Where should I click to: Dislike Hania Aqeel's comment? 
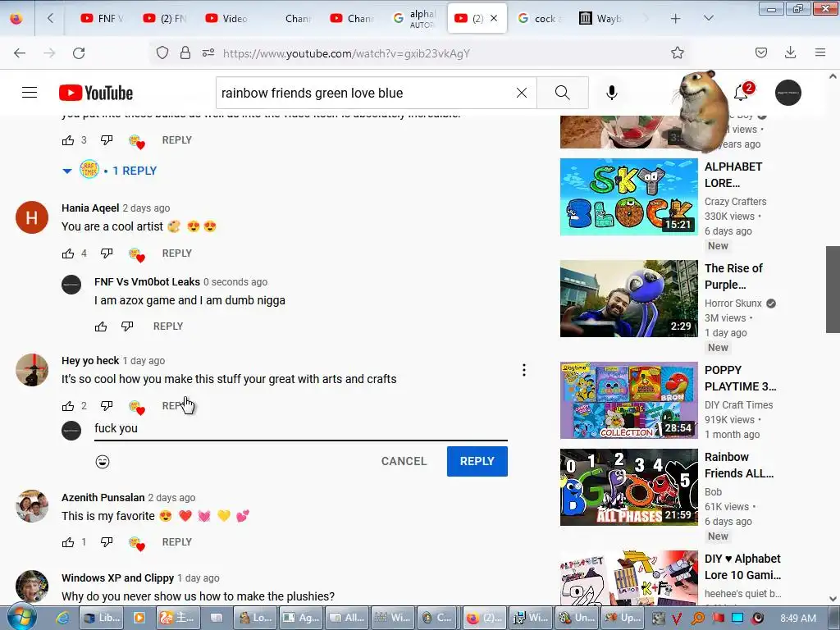(x=107, y=253)
